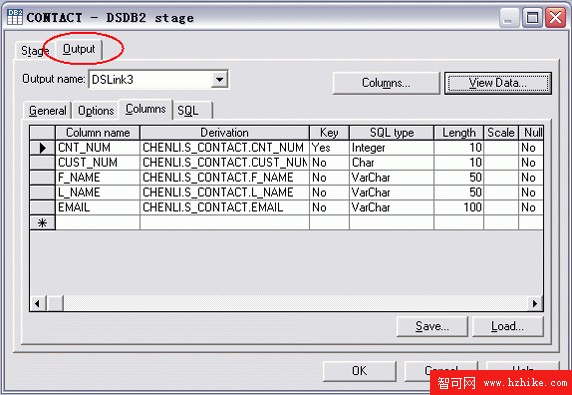This screenshot has width=572, height=395.
Task: Click the horizontal scrollbar thumb
Action: click(55, 303)
